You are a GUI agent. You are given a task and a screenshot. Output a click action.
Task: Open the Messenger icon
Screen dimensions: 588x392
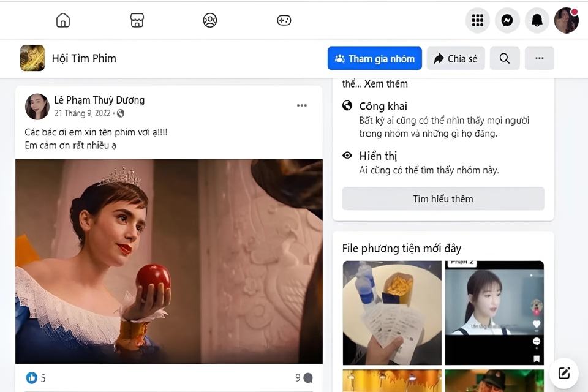tap(507, 20)
